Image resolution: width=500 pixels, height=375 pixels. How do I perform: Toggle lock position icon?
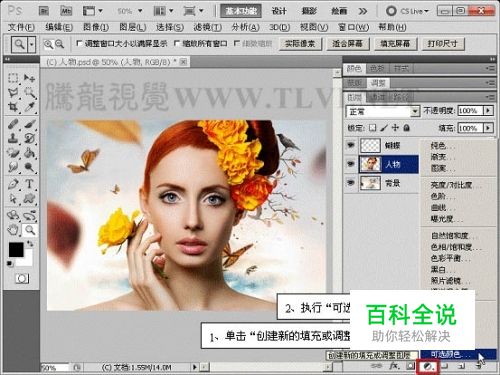pos(395,128)
